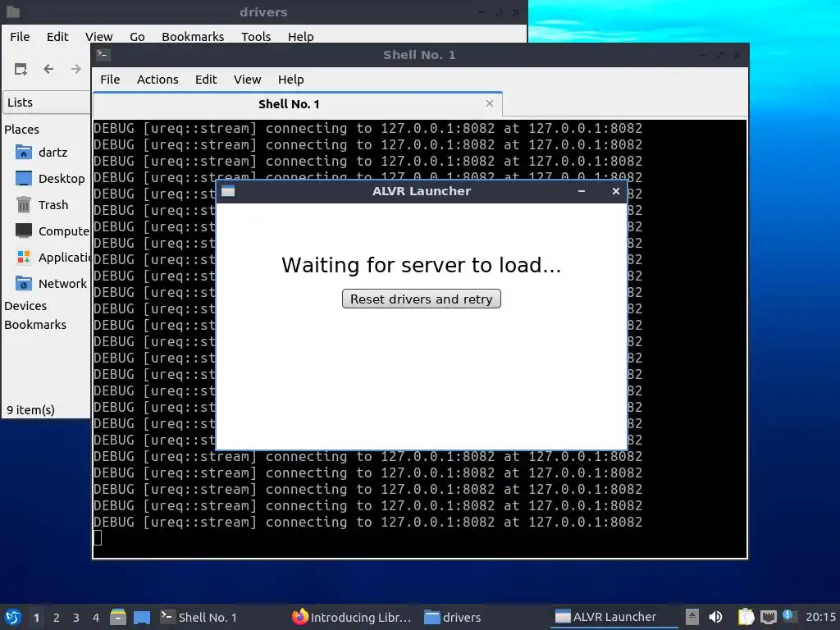Click the Trash bin icon
Image resolution: width=840 pixels, height=630 pixels.
24,204
